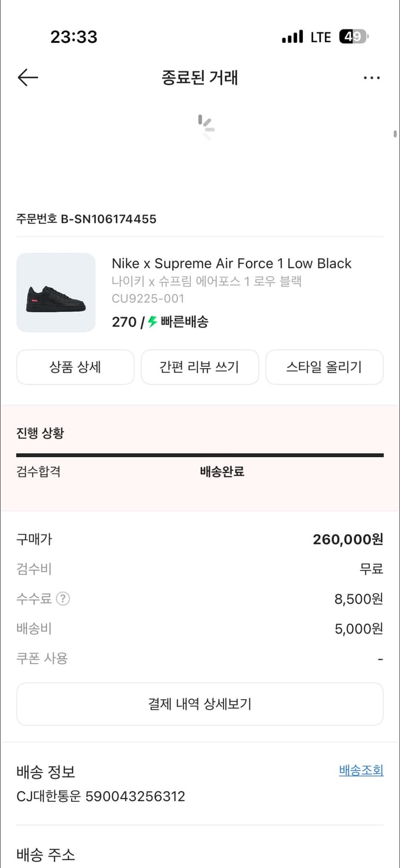Screen dimensions: 400x868
Task: Open the 배송조회 delivery tracking link
Action: (x=361, y=770)
